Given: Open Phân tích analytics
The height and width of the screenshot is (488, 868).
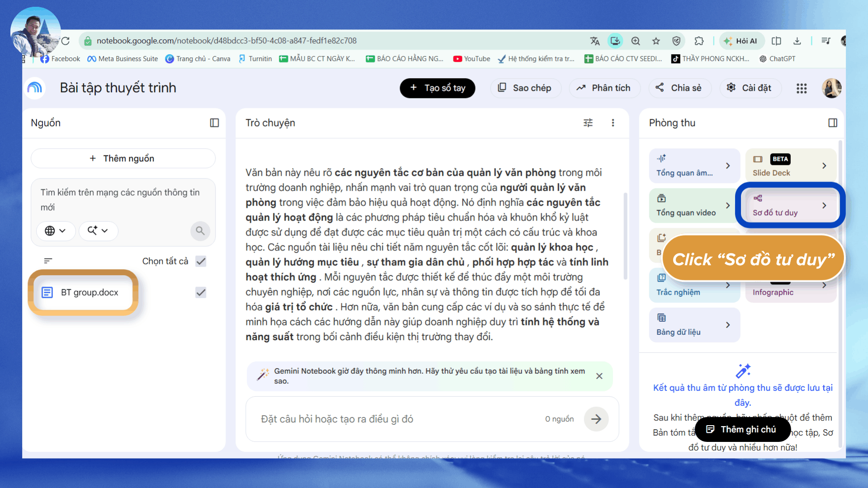Looking at the screenshot, I should point(605,88).
